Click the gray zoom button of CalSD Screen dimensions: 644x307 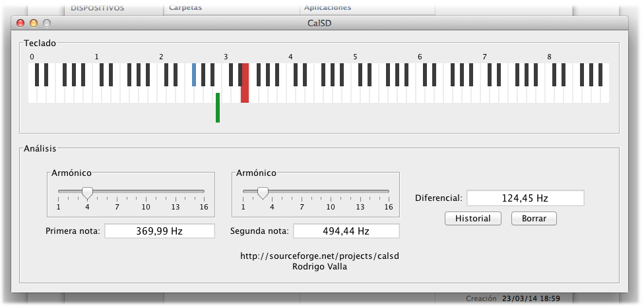[x=47, y=23]
